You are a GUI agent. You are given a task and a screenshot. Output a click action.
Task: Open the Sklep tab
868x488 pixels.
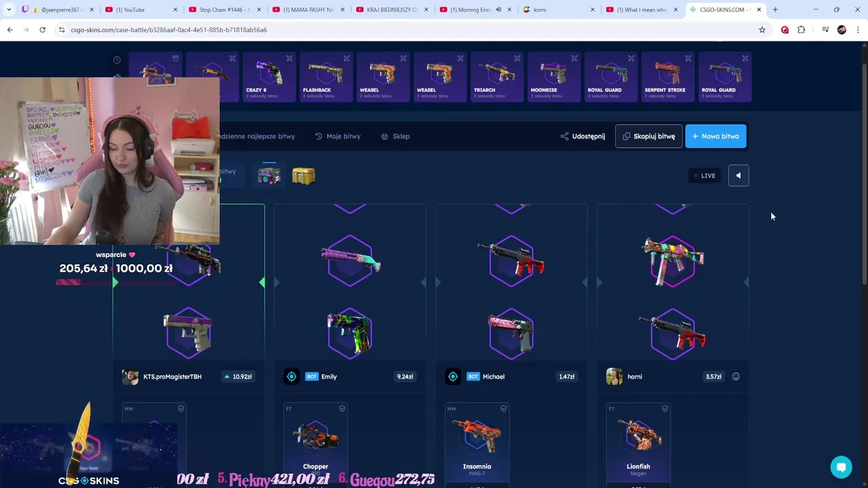click(395, 136)
